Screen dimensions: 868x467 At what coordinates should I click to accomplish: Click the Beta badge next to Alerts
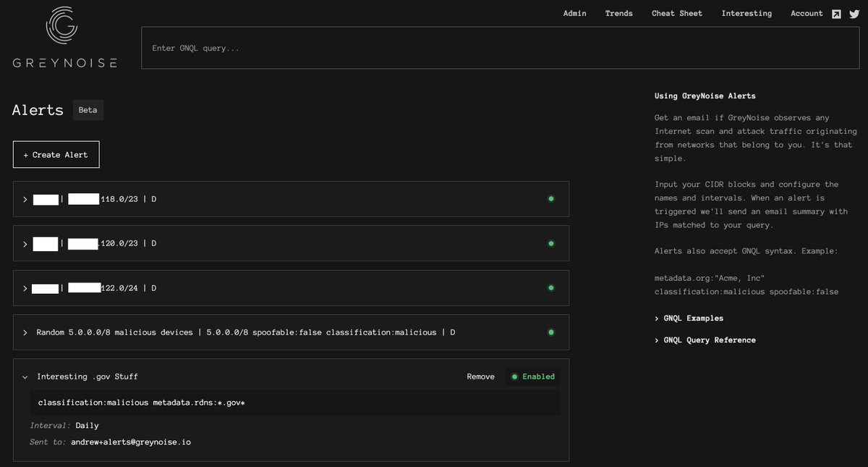tap(88, 110)
